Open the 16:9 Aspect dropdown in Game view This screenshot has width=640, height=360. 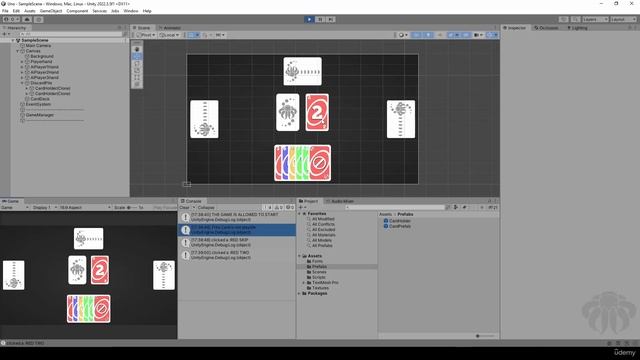tap(85, 207)
